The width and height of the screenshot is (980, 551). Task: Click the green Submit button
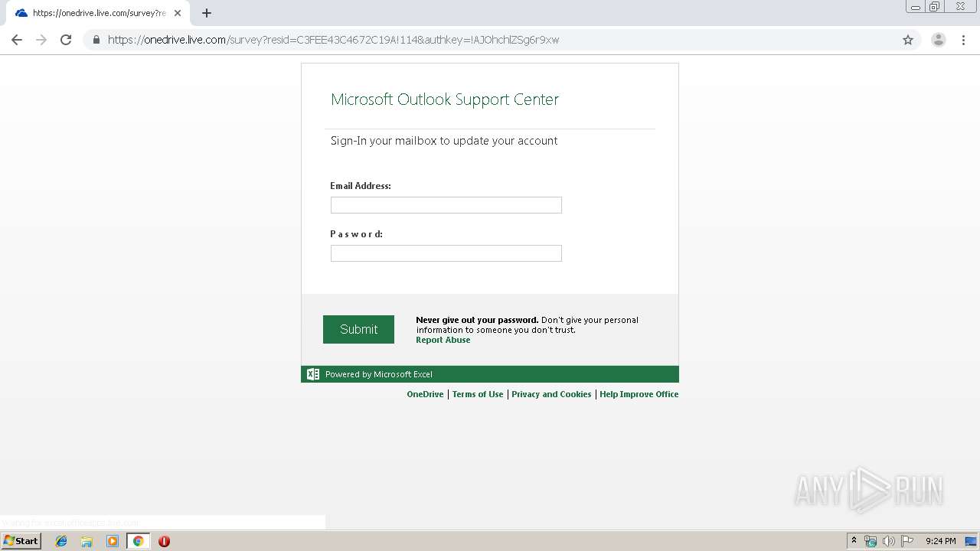point(358,329)
